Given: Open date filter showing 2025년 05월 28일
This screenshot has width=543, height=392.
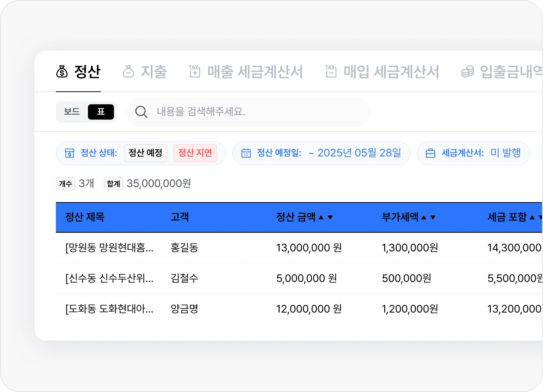Looking at the screenshot, I should (x=354, y=153).
